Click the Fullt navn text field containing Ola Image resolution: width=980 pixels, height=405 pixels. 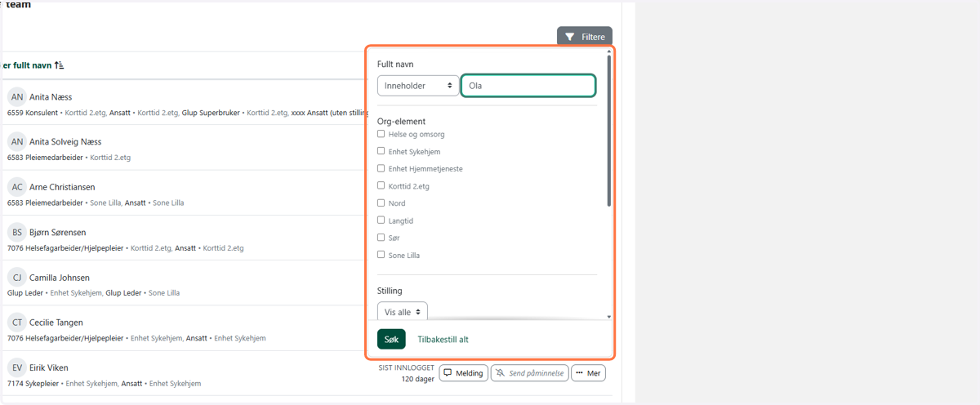tap(528, 85)
